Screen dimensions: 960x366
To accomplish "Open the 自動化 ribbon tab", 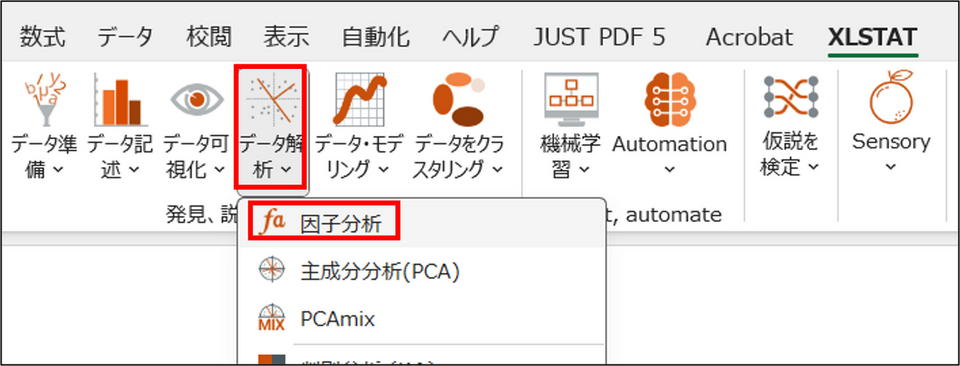I will 375,37.
